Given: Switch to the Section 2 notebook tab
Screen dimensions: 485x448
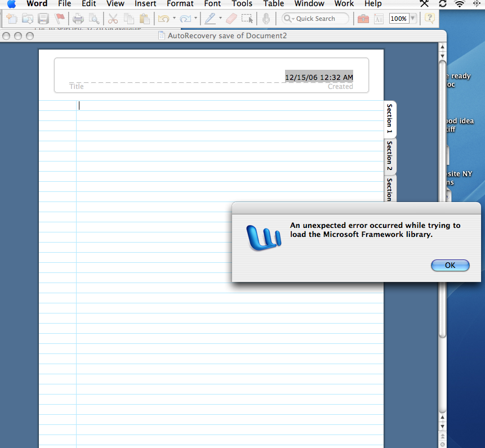Looking at the screenshot, I should [390, 156].
